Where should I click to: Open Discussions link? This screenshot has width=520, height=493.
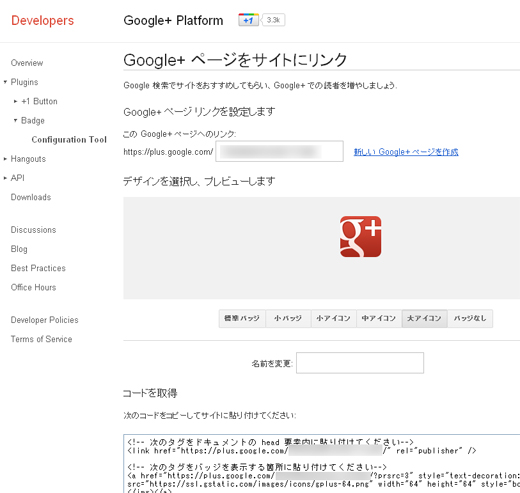(x=33, y=230)
